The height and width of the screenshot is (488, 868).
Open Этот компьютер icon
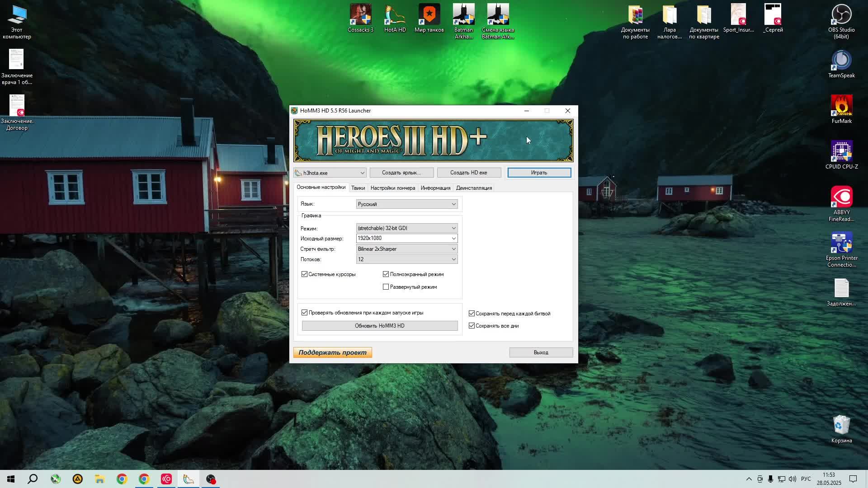click(x=17, y=22)
